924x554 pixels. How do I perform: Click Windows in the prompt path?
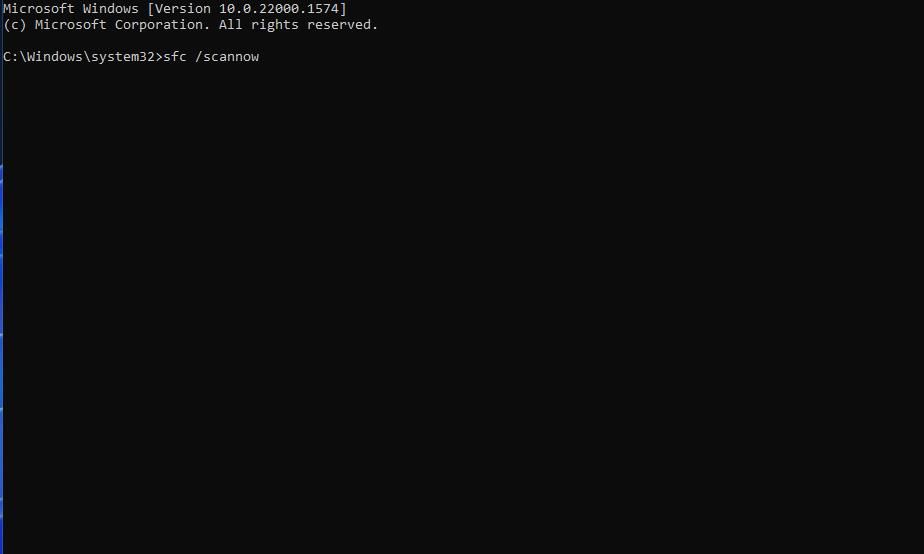[54, 57]
